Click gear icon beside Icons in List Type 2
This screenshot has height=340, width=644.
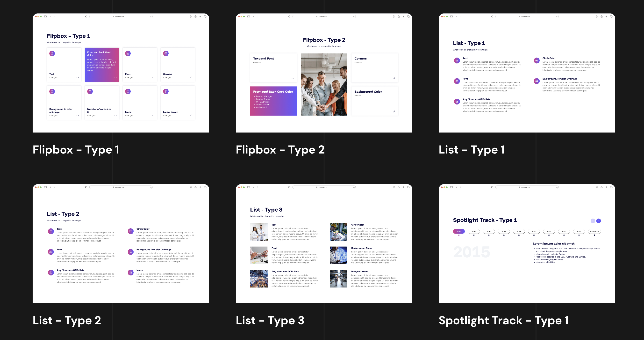130,273
